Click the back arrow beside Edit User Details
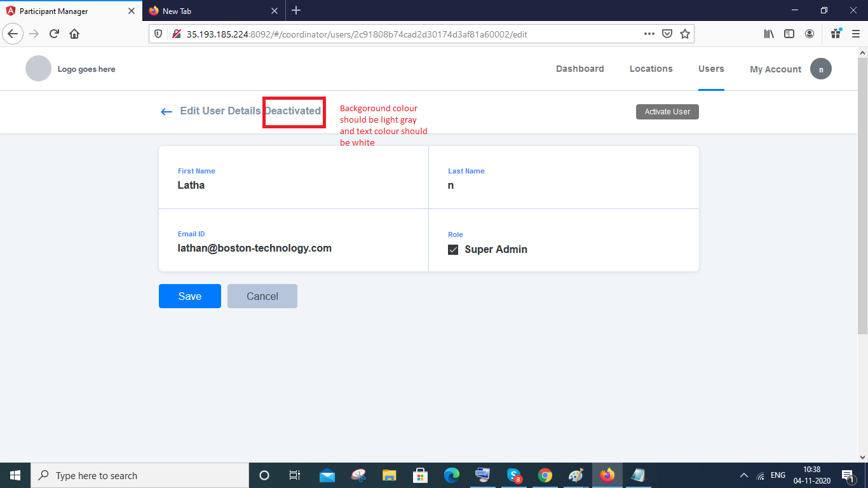Image resolution: width=868 pixels, height=488 pixels. pos(166,112)
